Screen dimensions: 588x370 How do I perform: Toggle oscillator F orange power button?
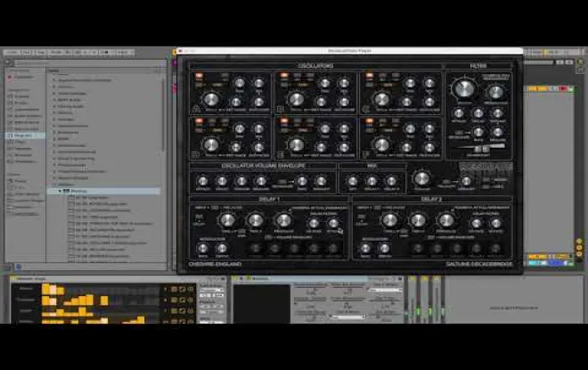pyautogui.click(x=370, y=121)
